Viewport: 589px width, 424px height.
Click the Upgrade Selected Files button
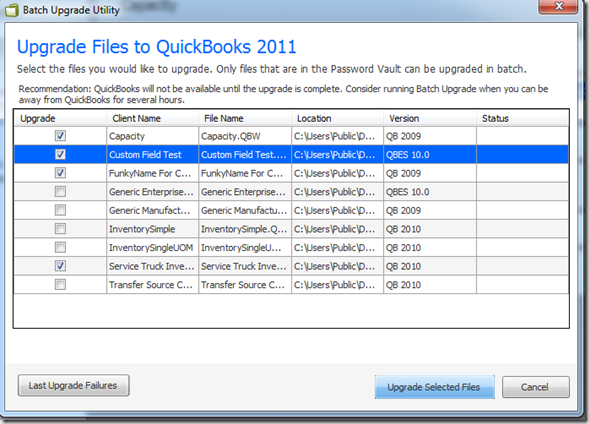(x=434, y=387)
